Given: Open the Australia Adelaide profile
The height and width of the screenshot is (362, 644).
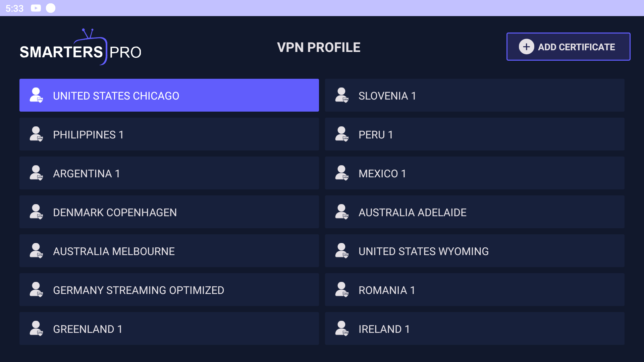Looking at the screenshot, I should coord(475,212).
